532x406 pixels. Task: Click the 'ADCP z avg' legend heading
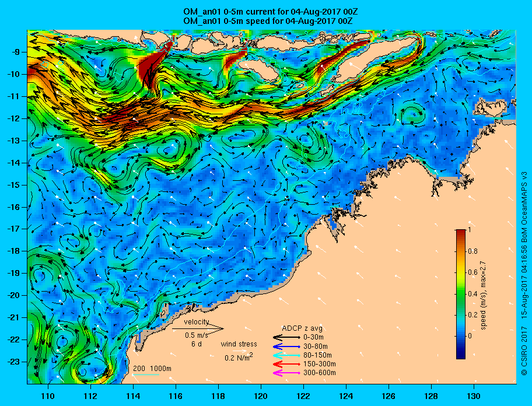[x=302, y=328]
